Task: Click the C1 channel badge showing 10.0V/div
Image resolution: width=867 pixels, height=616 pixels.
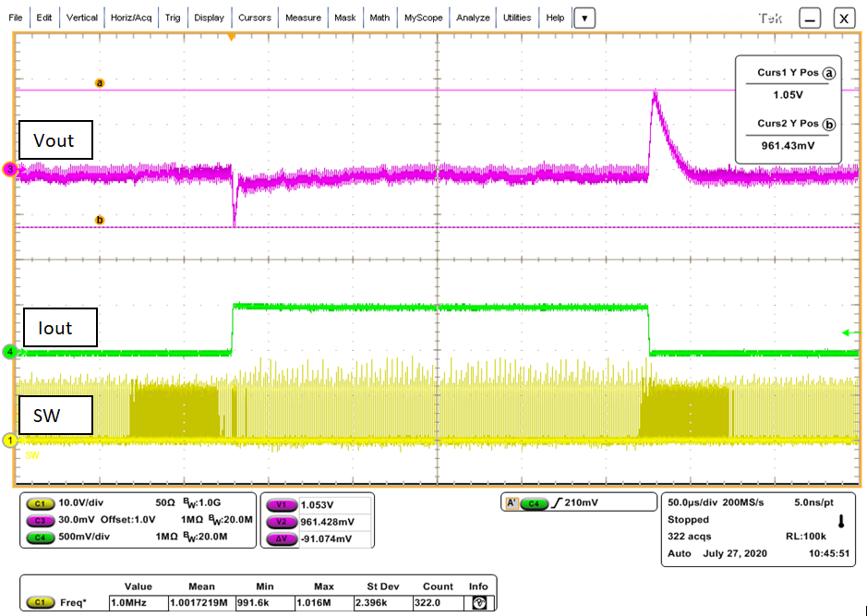Action: [x=40, y=504]
